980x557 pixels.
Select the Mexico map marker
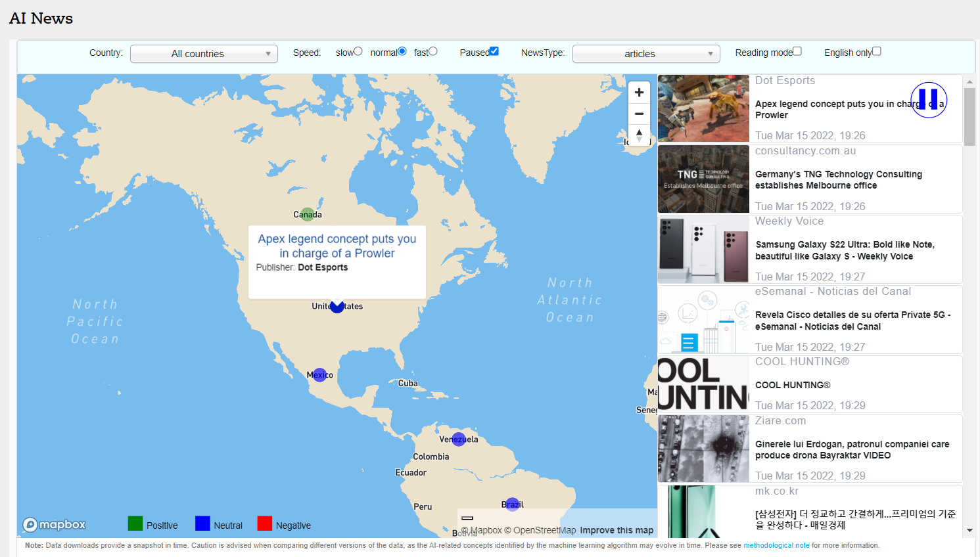tap(319, 374)
